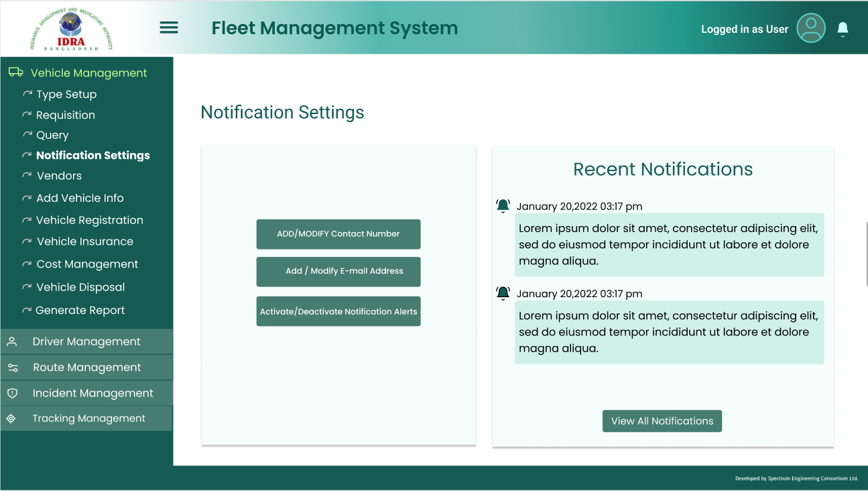Click Activate/Deactivate Notification Alerts button
Image resolution: width=868 pixels, height=491 pixels.
coord(338,311)
